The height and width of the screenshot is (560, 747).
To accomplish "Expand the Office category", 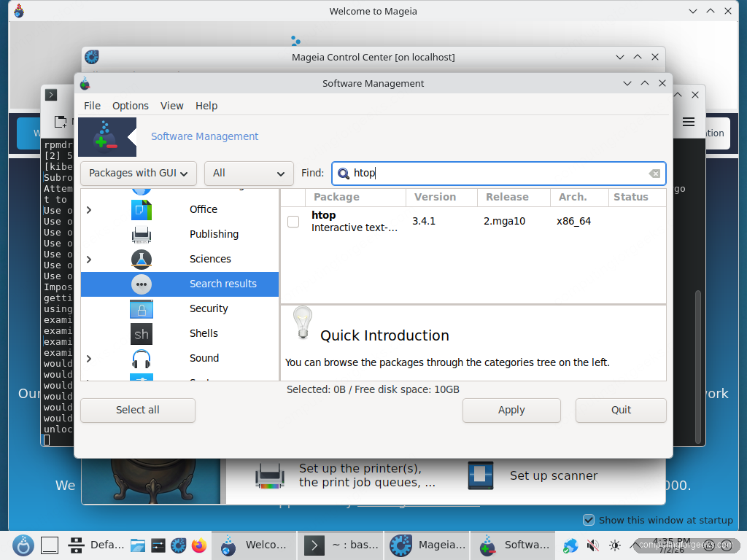I will click(x=89, y=210).
